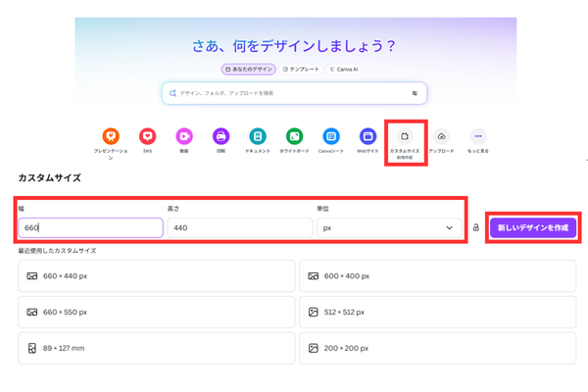Viewport: 588px width, 392px height.
Task: Select recent size 89 × 127 mm
Action: pos(157,348)
